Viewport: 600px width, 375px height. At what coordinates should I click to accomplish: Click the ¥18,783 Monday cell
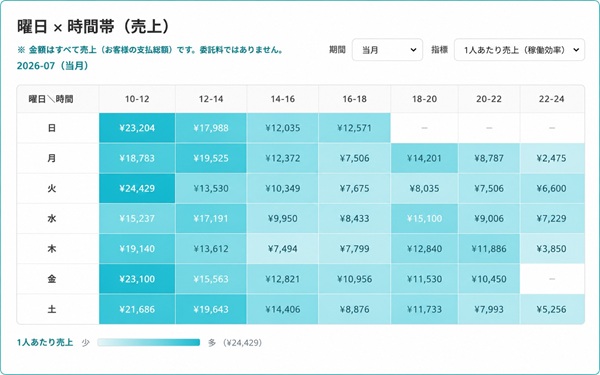pyautogui.click(x=137, y=158)
